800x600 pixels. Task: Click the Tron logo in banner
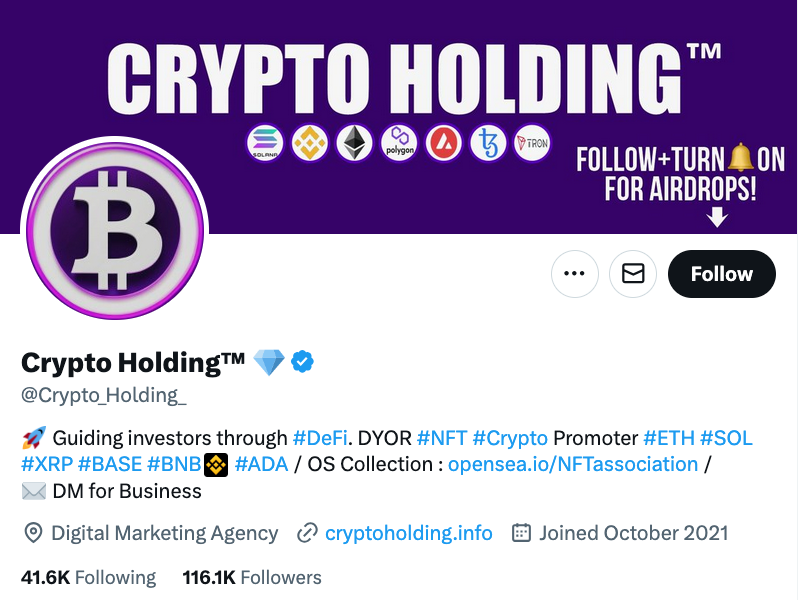click(x=532, y=143)
